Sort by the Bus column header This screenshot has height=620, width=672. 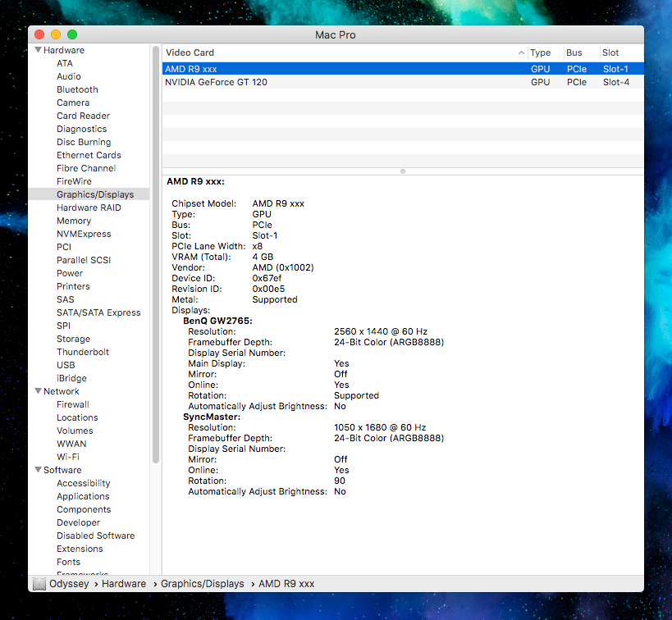[x=581, y=52]
